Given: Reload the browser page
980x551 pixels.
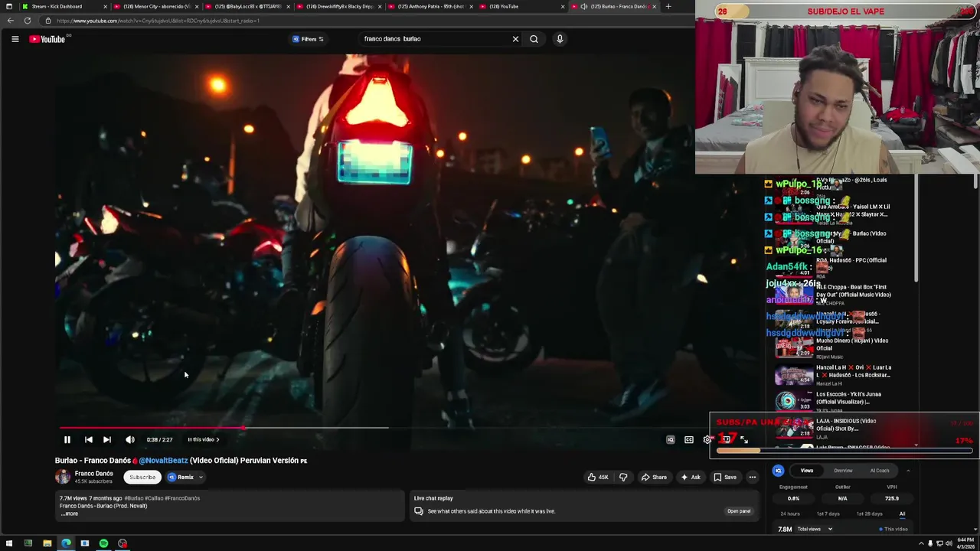Looking at the screenshot, I should 28,21.
